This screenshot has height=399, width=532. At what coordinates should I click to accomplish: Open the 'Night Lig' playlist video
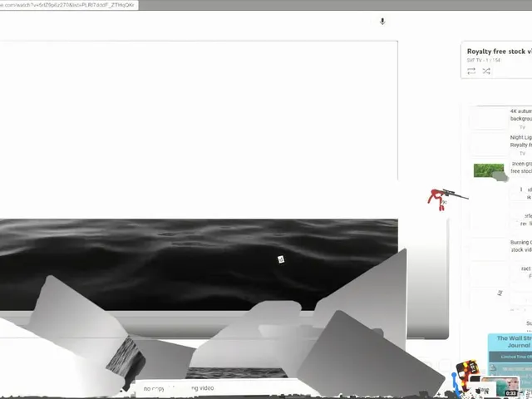(521, 141)
